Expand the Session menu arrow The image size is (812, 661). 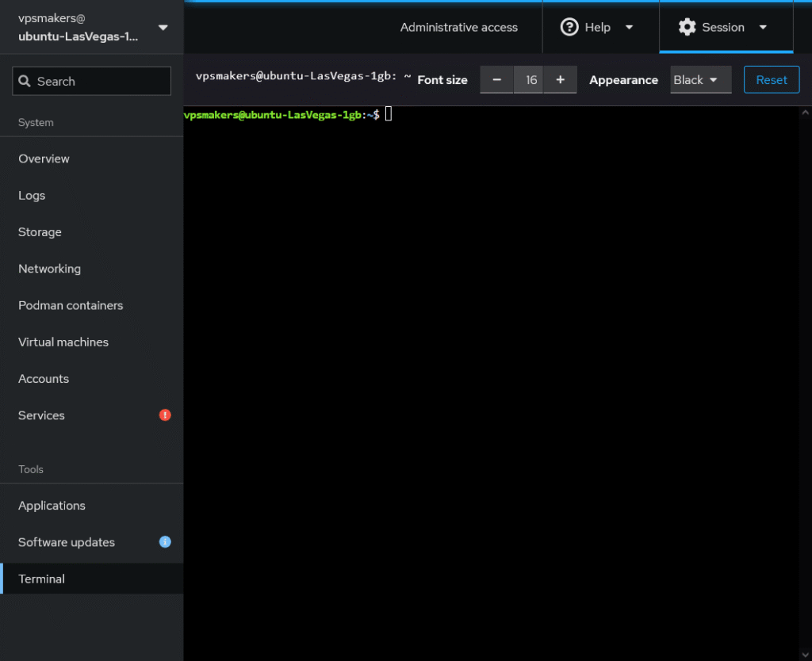point(763,28)
